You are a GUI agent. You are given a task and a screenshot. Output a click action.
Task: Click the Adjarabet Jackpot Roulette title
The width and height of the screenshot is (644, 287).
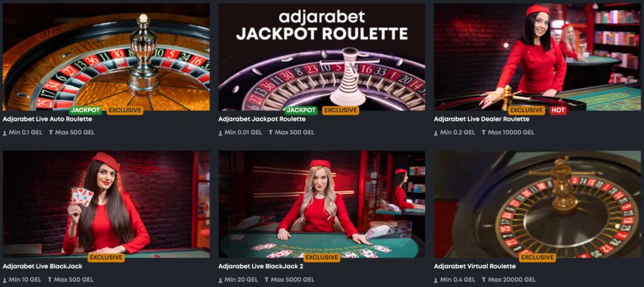pos(262,119)
